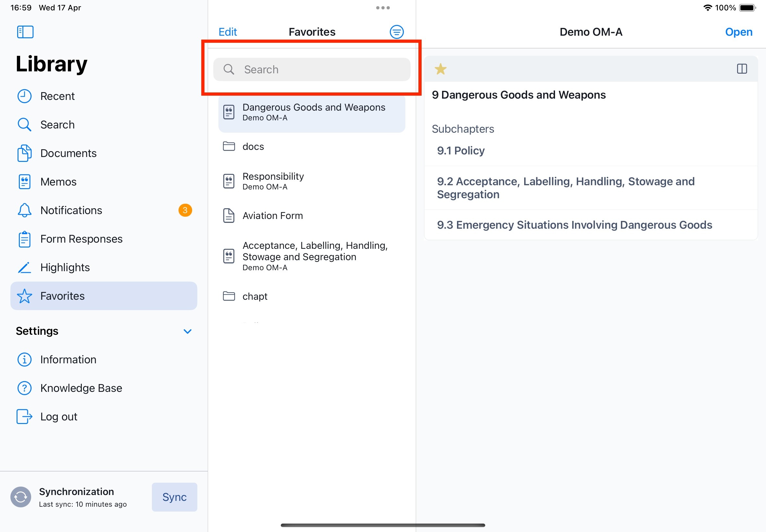The width and height of the screenshot is (766, 532).
Task: Unfavorite chapter with the yellow star
Action: 440,69
